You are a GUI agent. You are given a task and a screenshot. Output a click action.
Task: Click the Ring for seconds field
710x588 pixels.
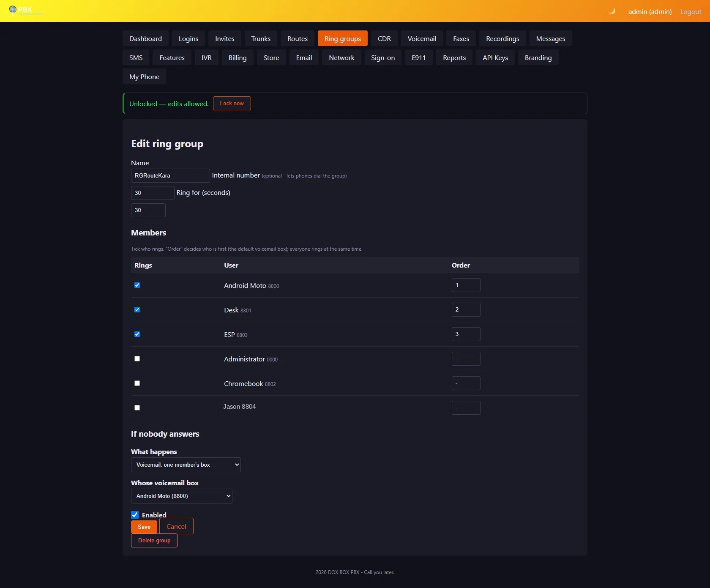coord(148,211)
